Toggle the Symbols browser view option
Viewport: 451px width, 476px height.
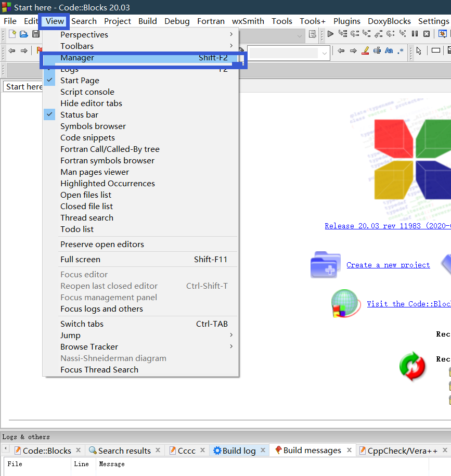point(140,126)
